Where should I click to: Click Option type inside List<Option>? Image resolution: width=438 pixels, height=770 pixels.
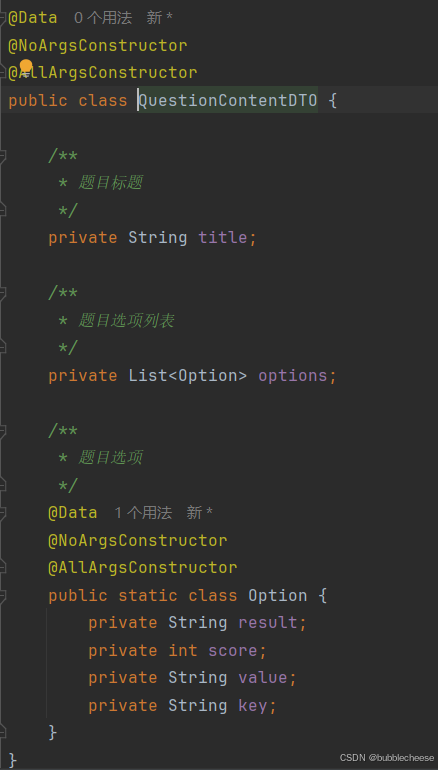pos(208,376)
